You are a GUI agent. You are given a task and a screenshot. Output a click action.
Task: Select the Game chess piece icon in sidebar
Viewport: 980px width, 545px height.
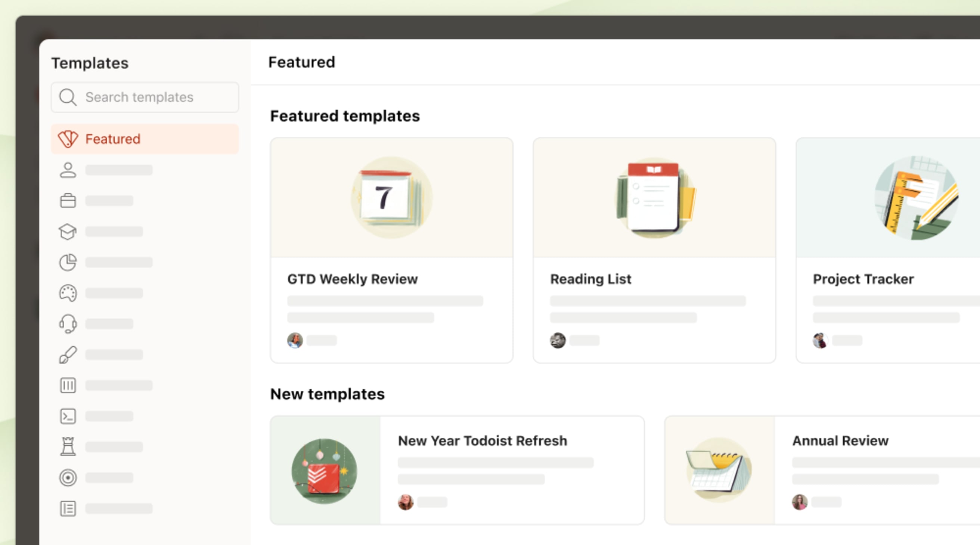click(x=67, y=446)
